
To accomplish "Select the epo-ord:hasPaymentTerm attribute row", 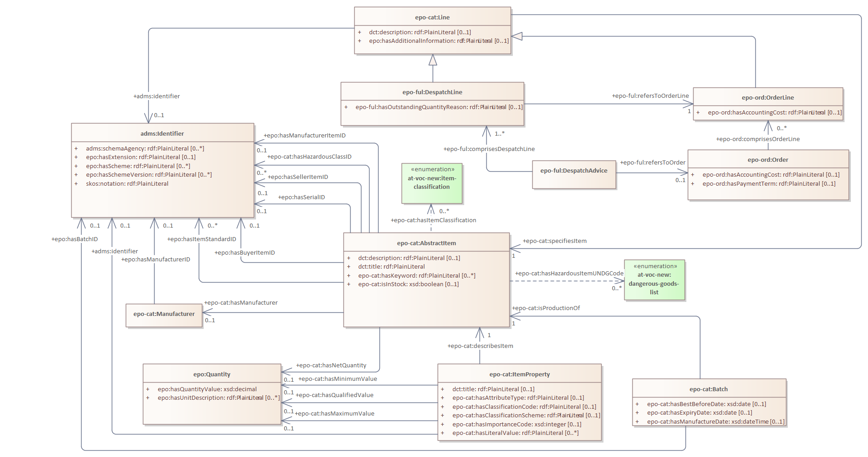I will pos(769,184).
